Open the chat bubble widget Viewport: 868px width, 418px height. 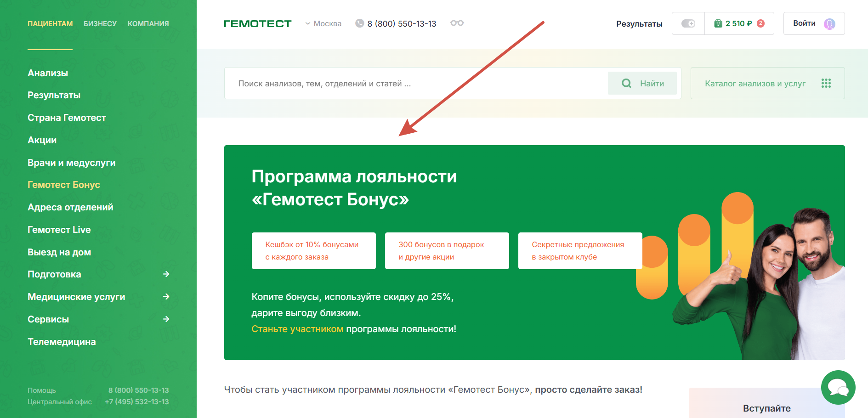pos(838,388)
